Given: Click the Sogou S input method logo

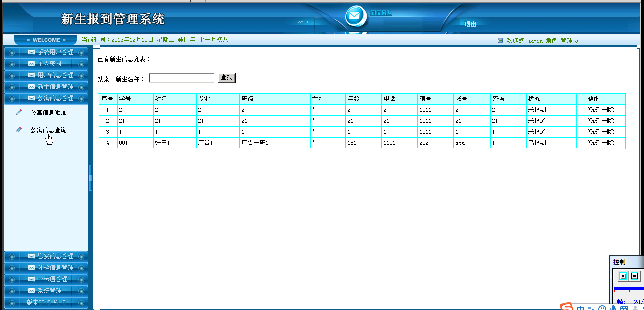Looking at the screenshot, I should click(x=566, y=306).
